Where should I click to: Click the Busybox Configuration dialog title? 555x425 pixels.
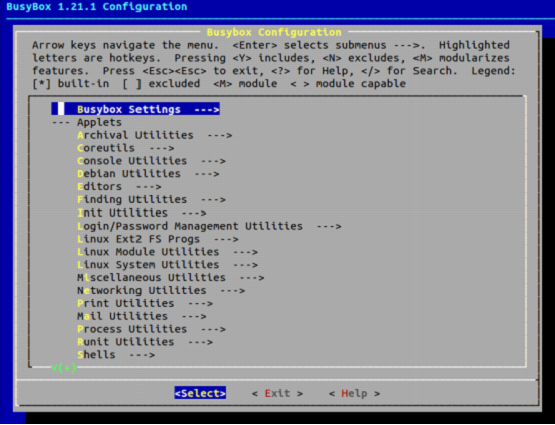274,32
